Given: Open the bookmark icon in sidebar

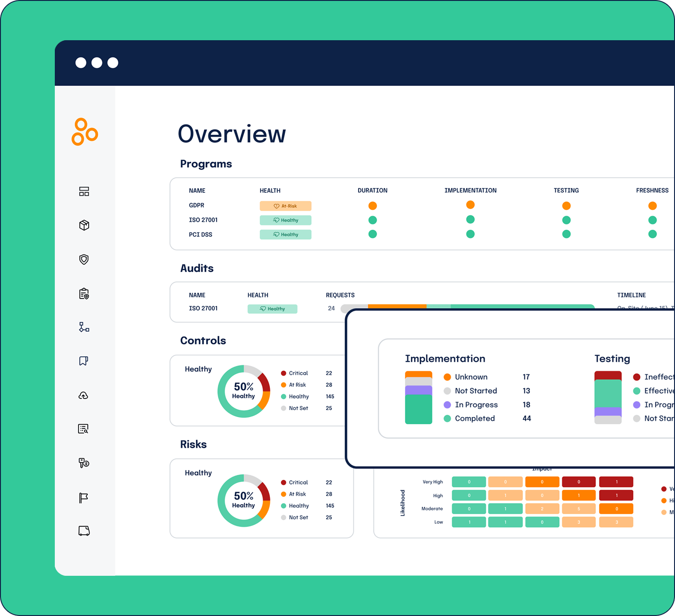Looking at the screenshot, I should pyautogui.click(x=84, y=361).
